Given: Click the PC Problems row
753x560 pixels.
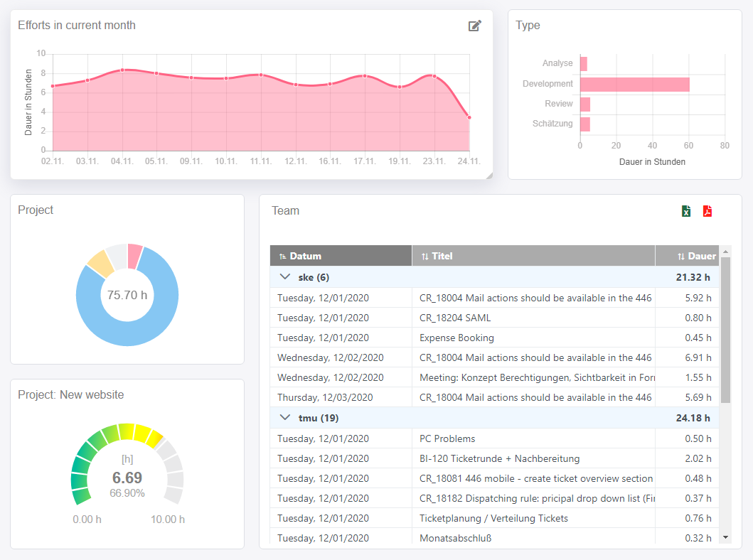Looking at the screenshot, I should click(447, 438).
